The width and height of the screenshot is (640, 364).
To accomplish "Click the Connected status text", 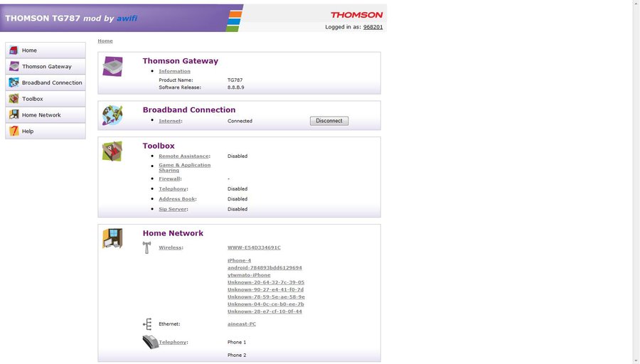I will [x=240, y=121].
